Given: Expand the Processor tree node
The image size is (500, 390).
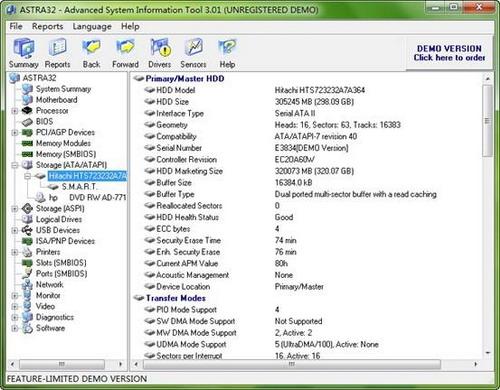Looking at the screenshot, I should point(15,111).
